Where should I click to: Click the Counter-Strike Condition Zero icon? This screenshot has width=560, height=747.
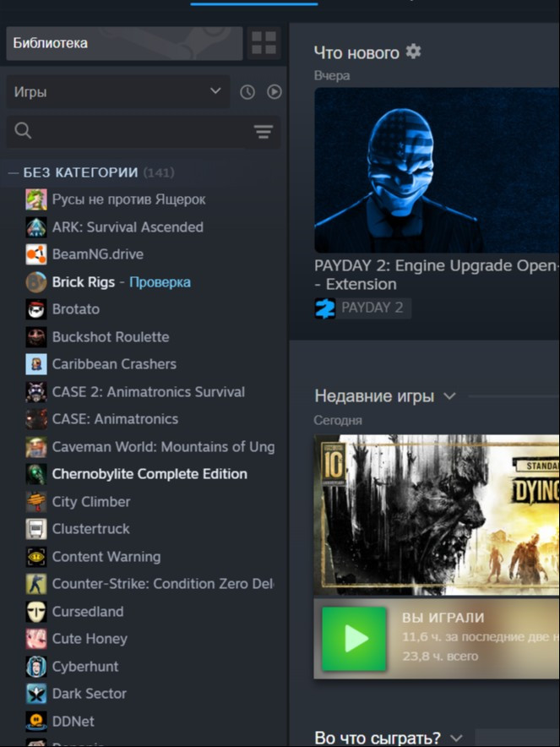click(x=36, y=584)
